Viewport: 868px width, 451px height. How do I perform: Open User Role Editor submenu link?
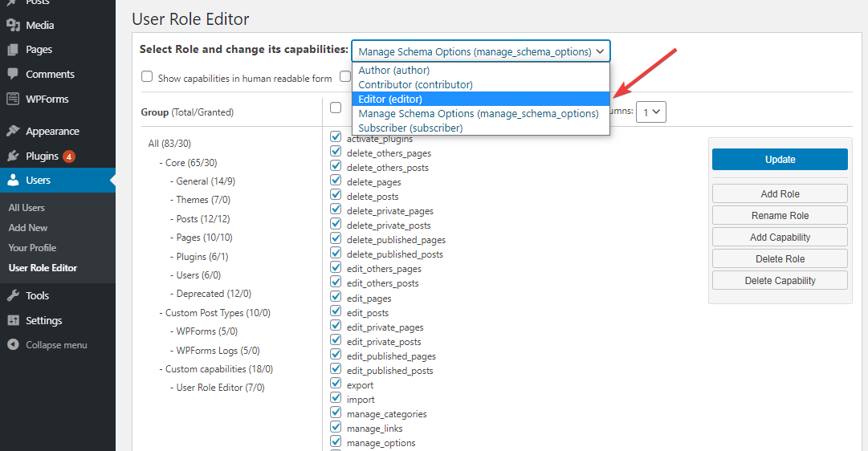[x=43, y=267]
